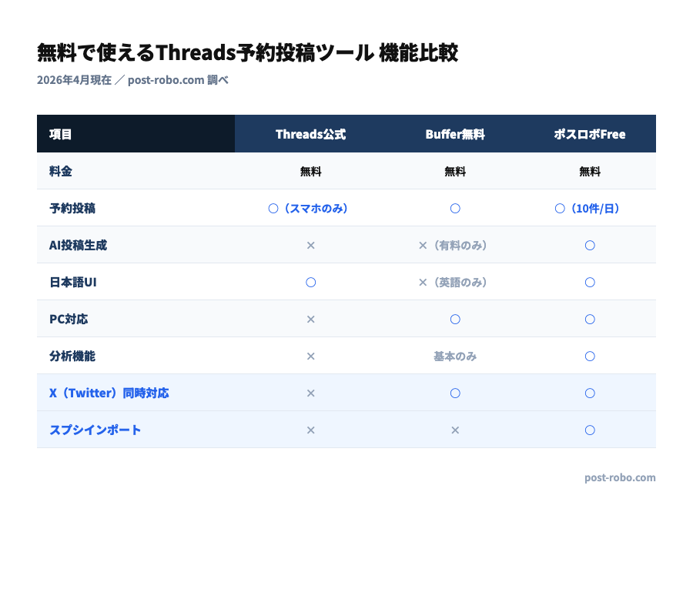Click the cross for Threads公式 PC対応
Viewport: 693px width, 616px height.
pyautogui.click(x=311, y=319)
